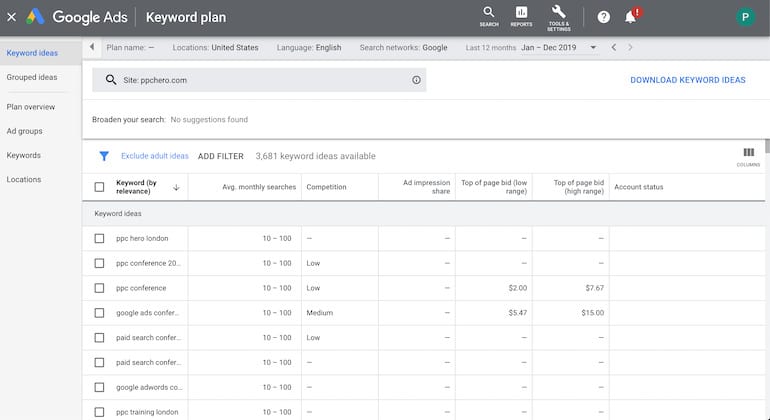Screen dimensions: 770x420
Task: Click the Medium competition cell
Action: click(x=320, y=313)
